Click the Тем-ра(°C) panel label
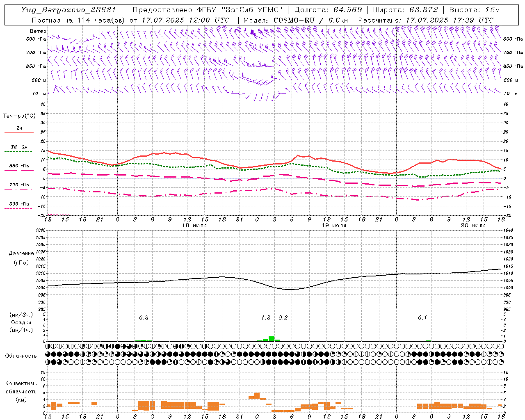This screenshot has width=525, height=420. 19,116
